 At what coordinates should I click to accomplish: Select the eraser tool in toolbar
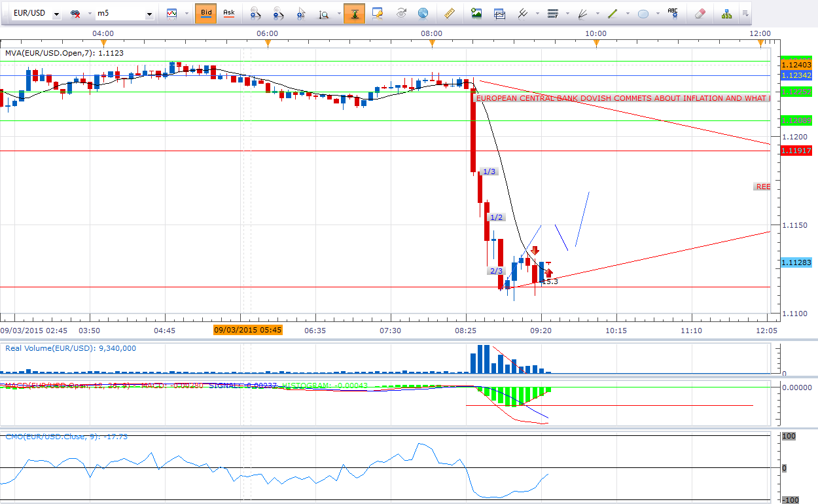coord(700,13)
